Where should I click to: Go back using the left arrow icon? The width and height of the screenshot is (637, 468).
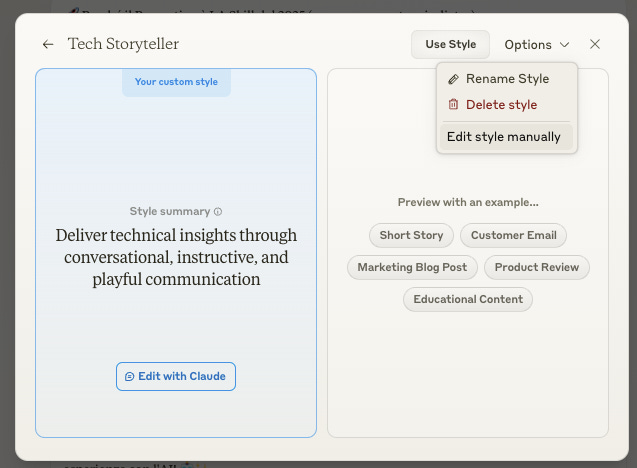[48, 44]
